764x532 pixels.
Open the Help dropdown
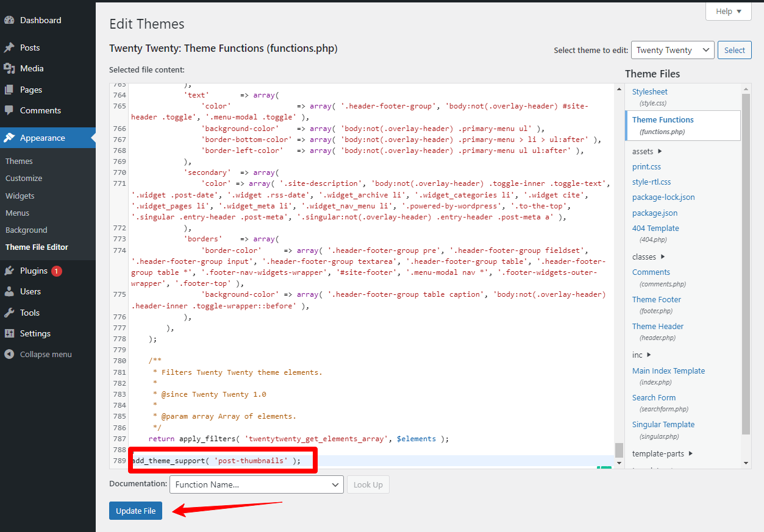click(728, 11)
